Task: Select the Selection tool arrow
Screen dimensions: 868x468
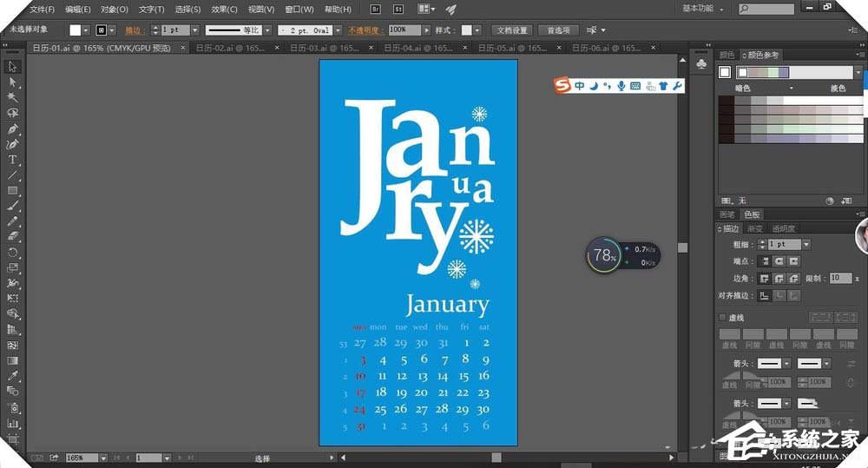Action: (x=12, y=67)
